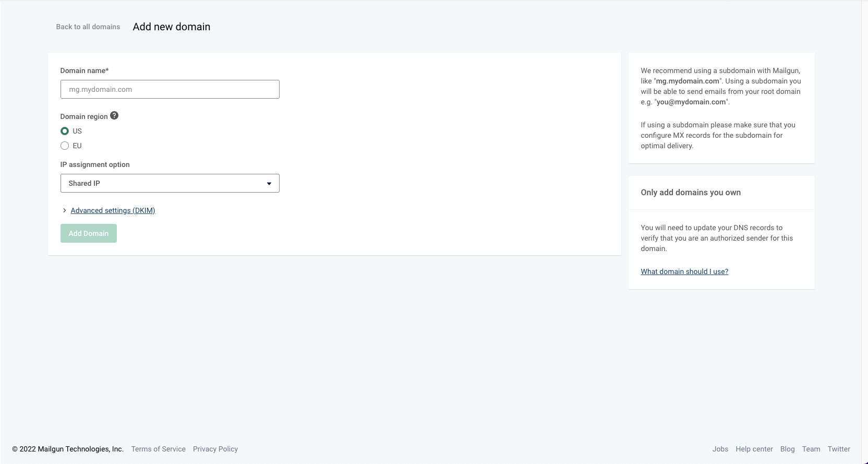868x464 pixels.
Task: Open the Team footer link
Action: click(x=811, y=449)
